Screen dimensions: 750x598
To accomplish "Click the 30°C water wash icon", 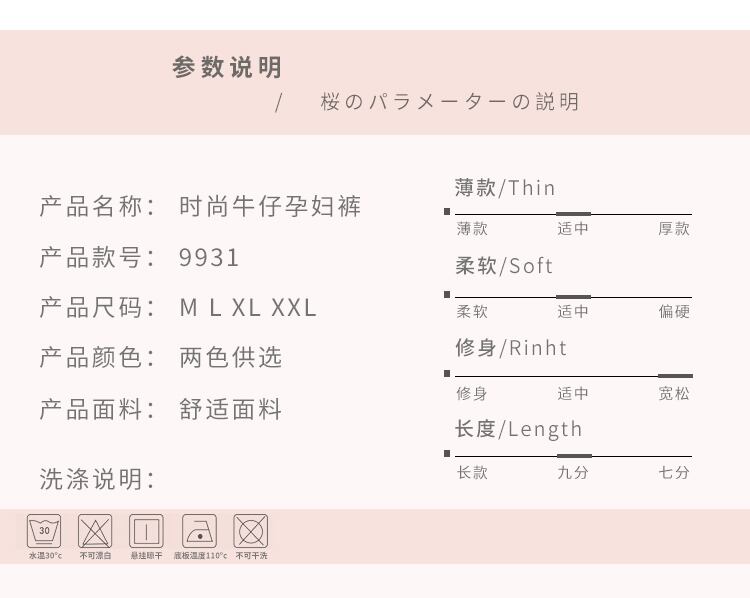I will (x=44, y=531).
